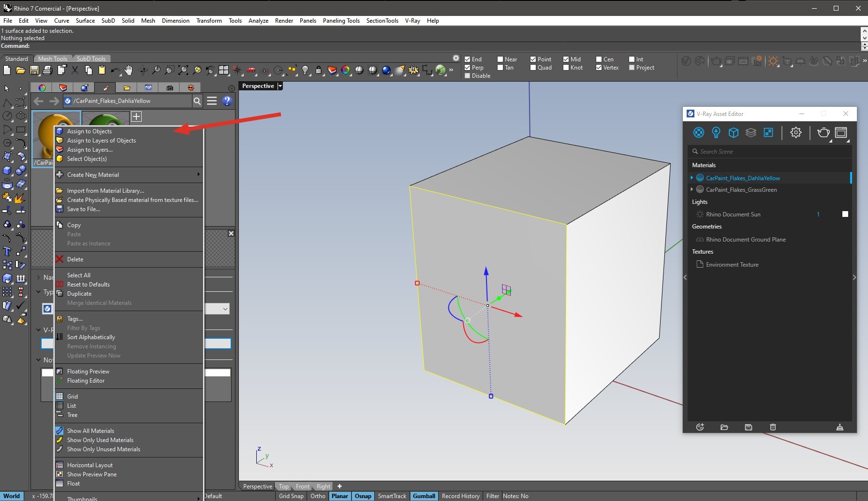Toggle Gumball in status bar
Viewport: 868px width, 501px height.
point(424,496)
